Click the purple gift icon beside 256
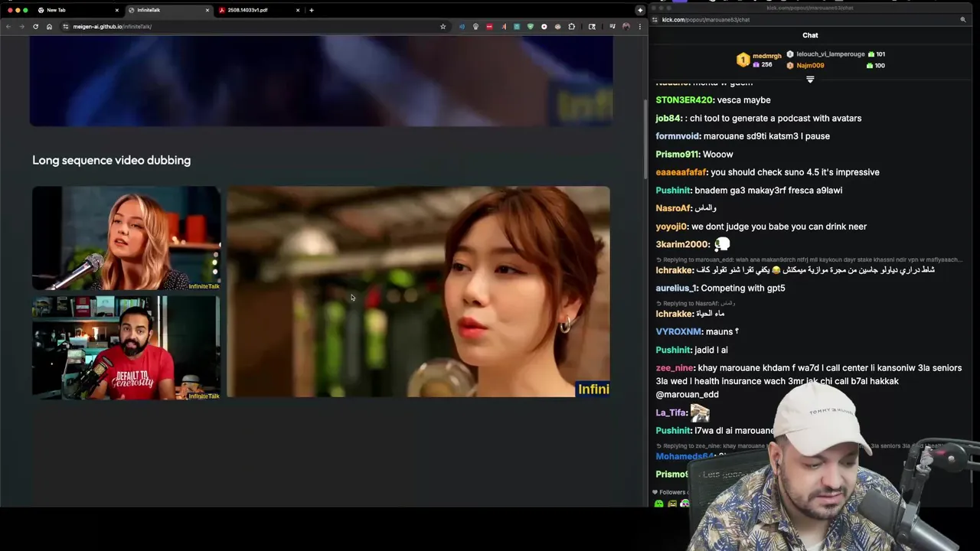This screenshot has width=980, height=551. (x=756, y=65)
